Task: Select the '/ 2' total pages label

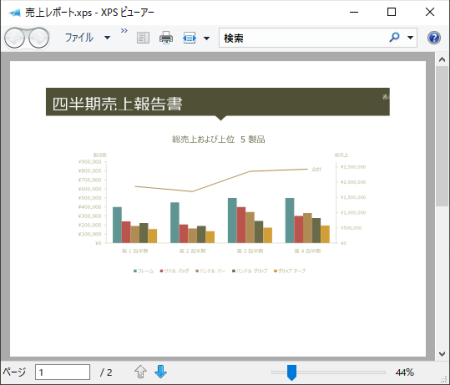Action: click(x=106, y=372)
